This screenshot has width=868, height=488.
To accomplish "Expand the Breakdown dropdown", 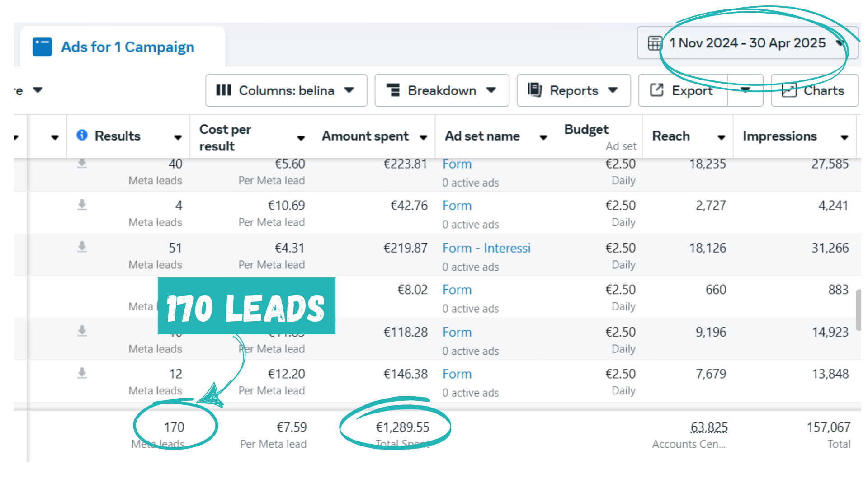I will point(441,91).
